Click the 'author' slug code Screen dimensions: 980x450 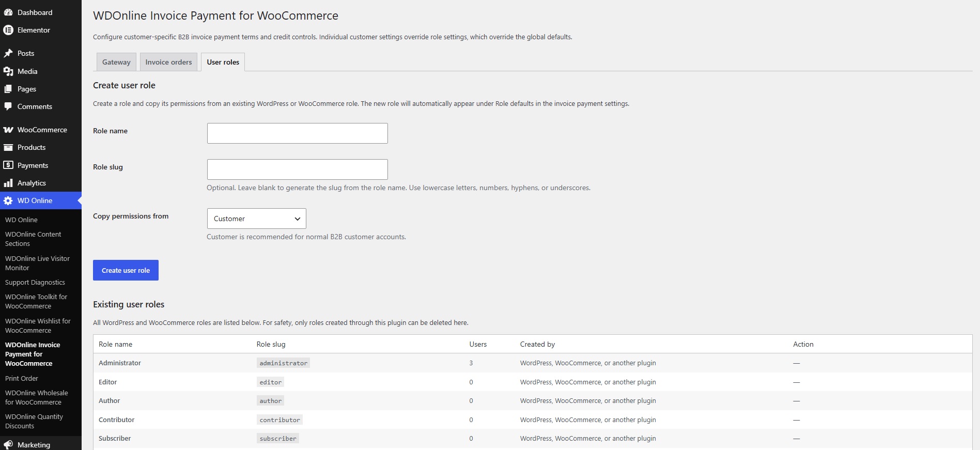(271, 401)
